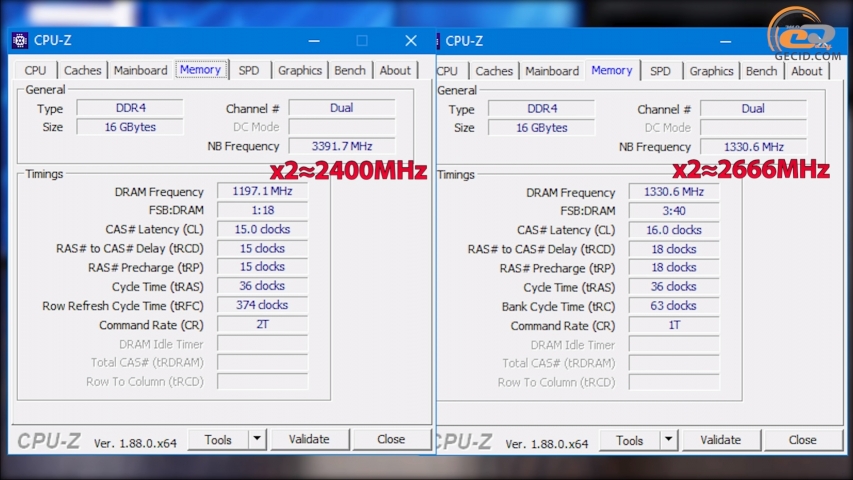The width and height of the screenshot is (853, 480).
Task: Click the 16 GBytes Size field in right window
Action: coord(541,128)
